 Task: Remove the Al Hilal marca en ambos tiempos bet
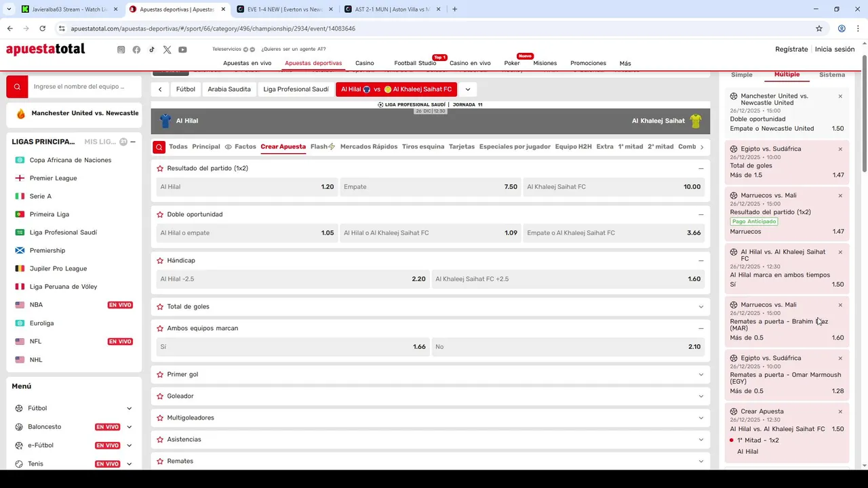click(840, 252)
